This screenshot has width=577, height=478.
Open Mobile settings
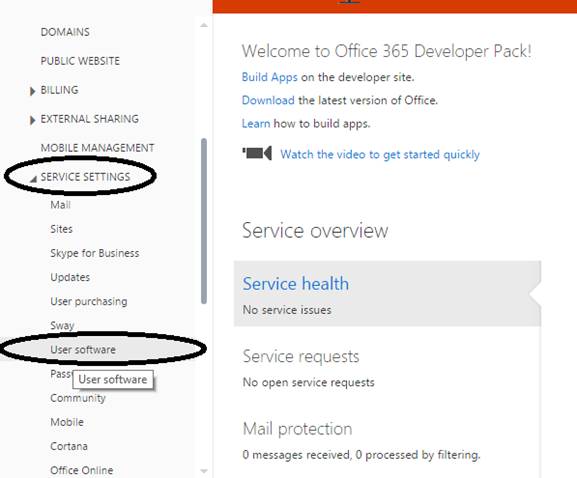pyautogui.click(x=67, y=422)
